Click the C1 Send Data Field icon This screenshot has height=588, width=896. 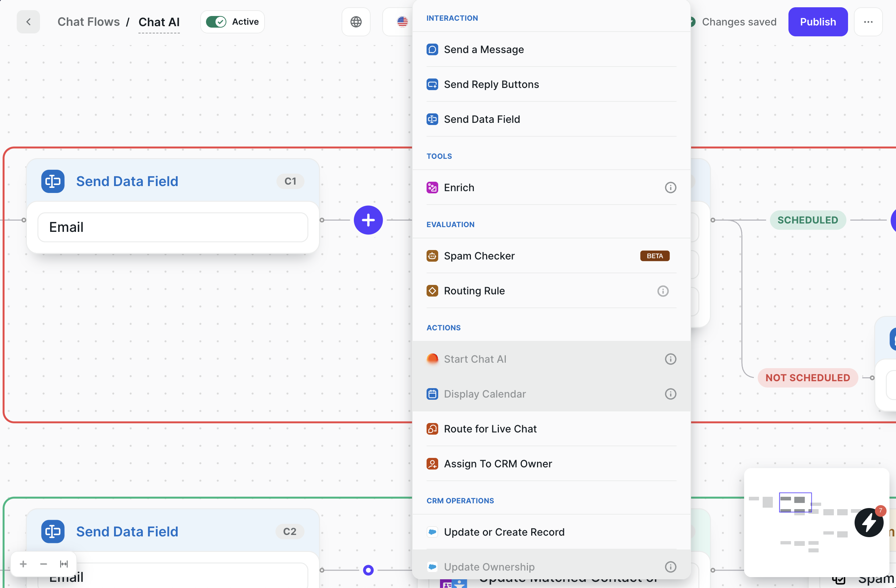(53, 181)
